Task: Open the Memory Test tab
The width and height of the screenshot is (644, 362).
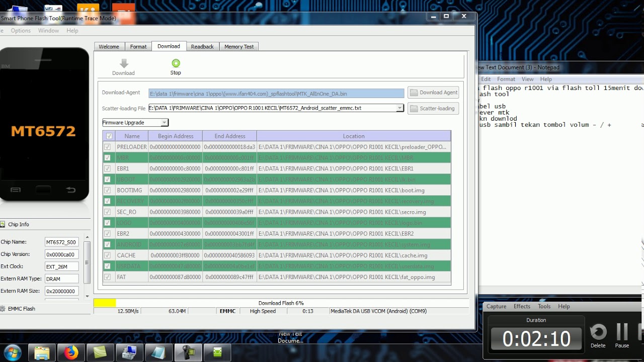Action: click(x=239, y=47)
